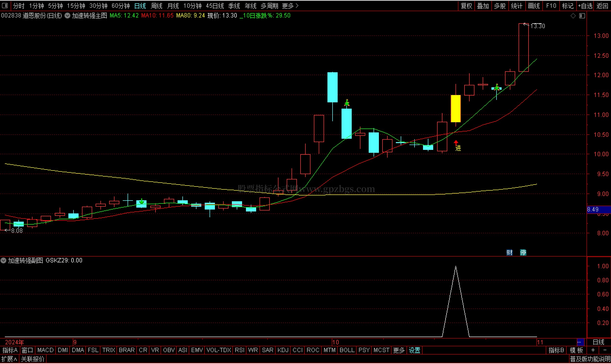Click the 财 finance marker icon
This screenshot has width=611, height=364.
point(509,253)
